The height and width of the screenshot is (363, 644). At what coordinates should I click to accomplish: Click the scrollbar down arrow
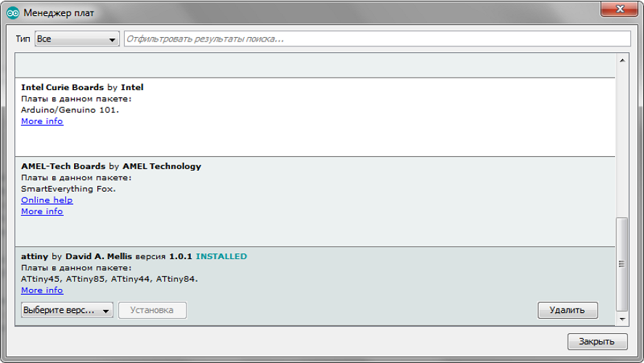[622, 319]
